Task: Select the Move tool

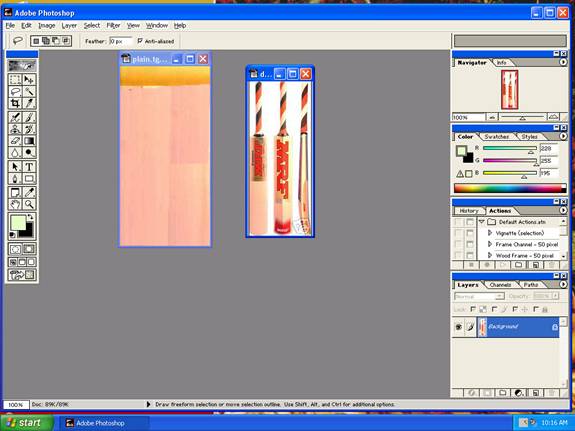Action: click(x=29, y=80)
